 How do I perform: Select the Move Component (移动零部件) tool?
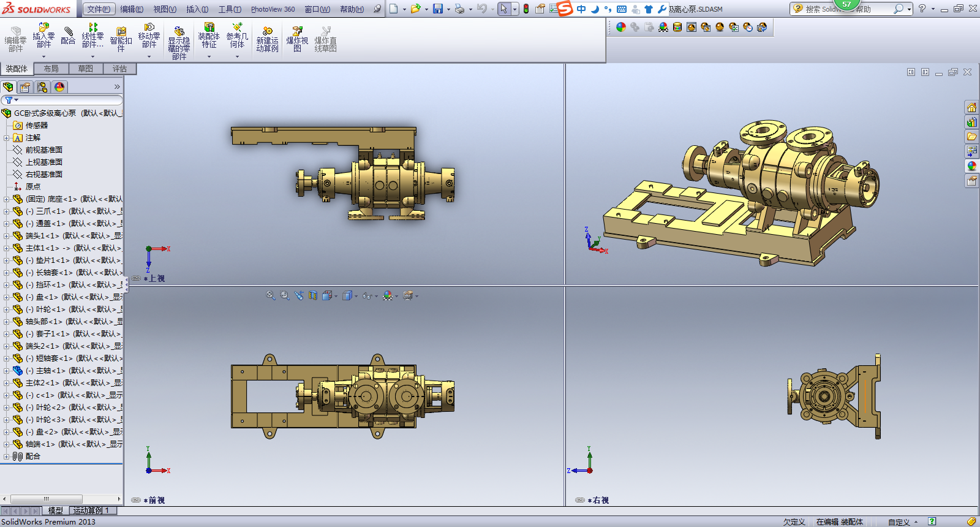click(x=149, y=36)
